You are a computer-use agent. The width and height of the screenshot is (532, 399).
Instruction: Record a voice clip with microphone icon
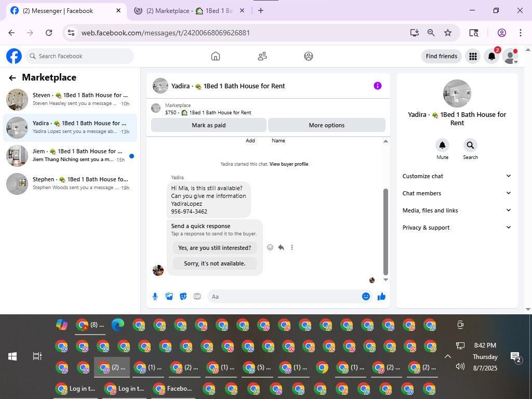pos(155,297)
